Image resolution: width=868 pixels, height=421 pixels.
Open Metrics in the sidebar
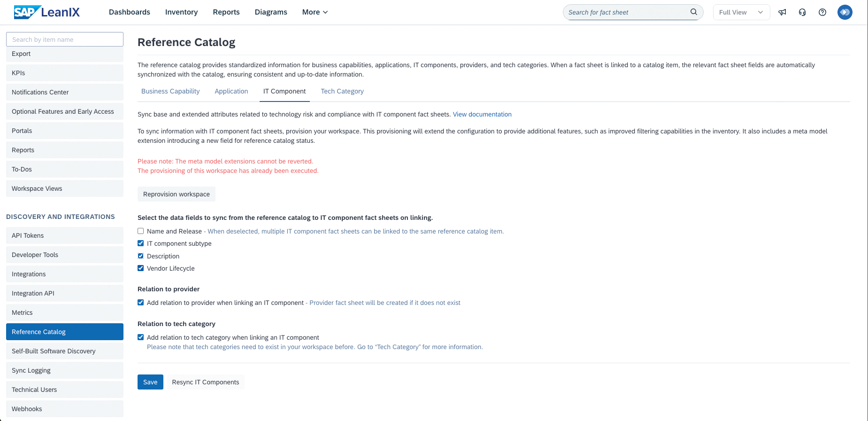[65, 312]
